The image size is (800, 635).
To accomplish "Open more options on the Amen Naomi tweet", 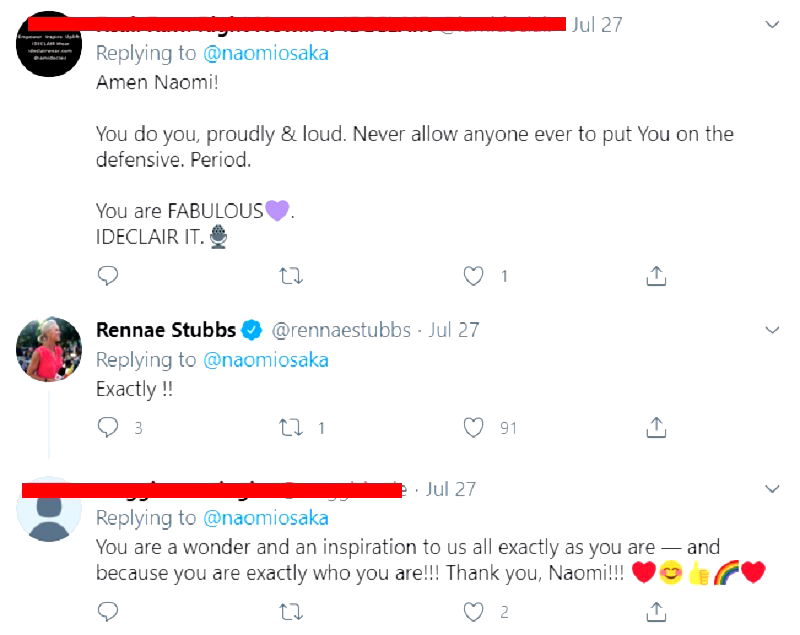I will (772, 24).
